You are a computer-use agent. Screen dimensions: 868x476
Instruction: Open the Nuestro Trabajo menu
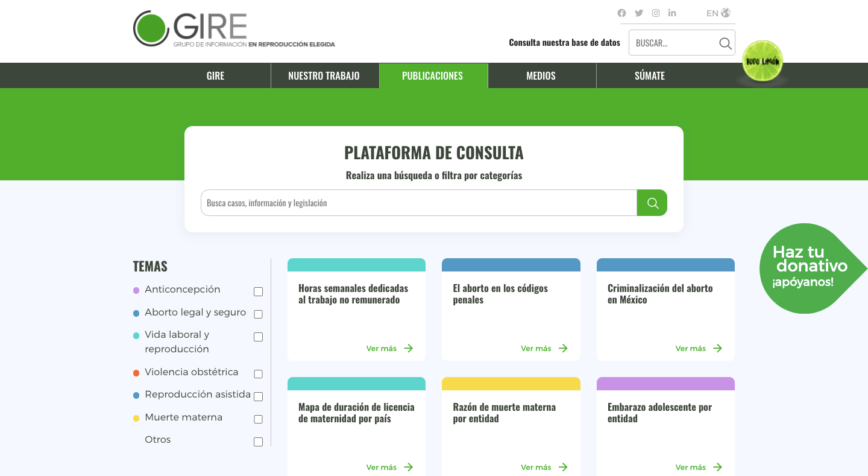324,76
